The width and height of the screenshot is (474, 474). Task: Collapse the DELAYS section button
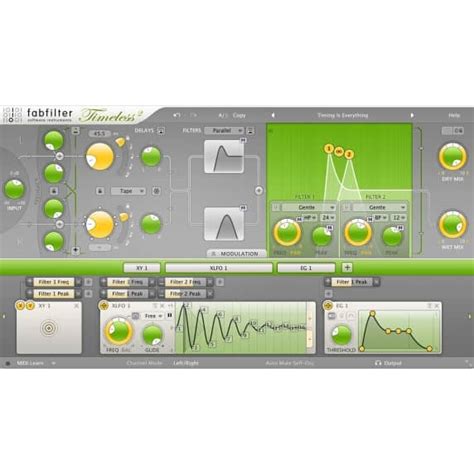[161, 131]
